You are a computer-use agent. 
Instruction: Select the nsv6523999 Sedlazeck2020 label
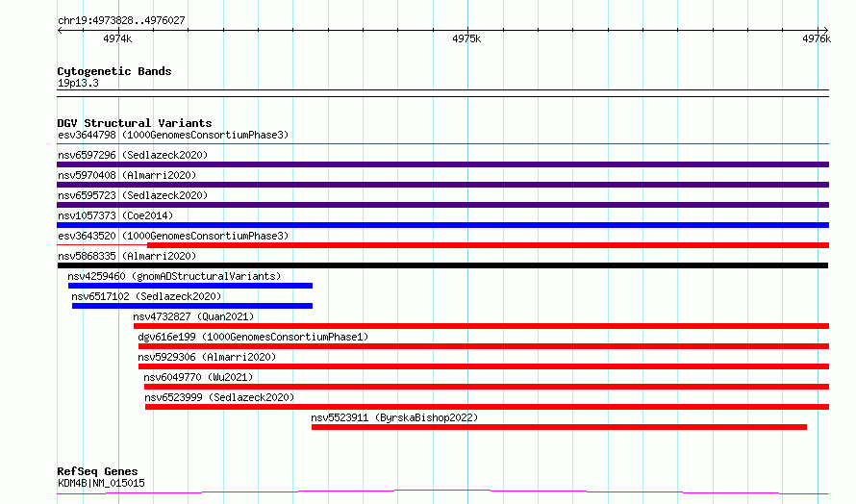point(219,397)
